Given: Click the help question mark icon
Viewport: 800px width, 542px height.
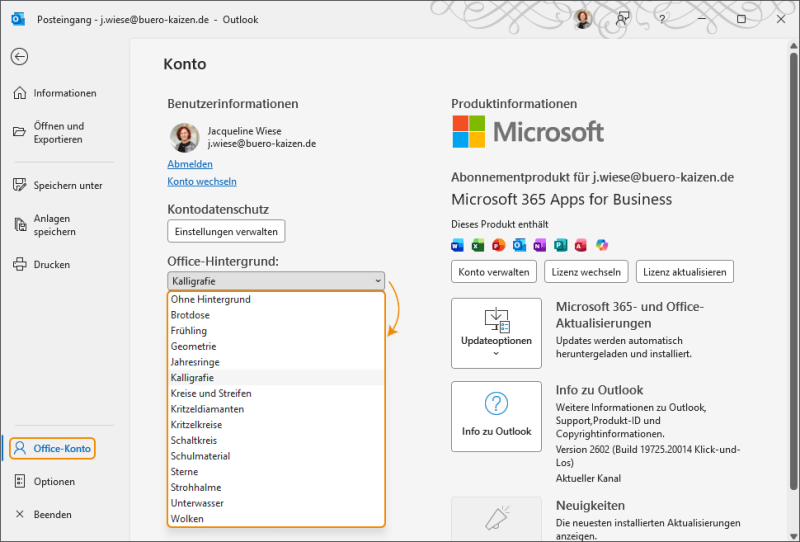Looking at the screenshot, I should (662, 19).
